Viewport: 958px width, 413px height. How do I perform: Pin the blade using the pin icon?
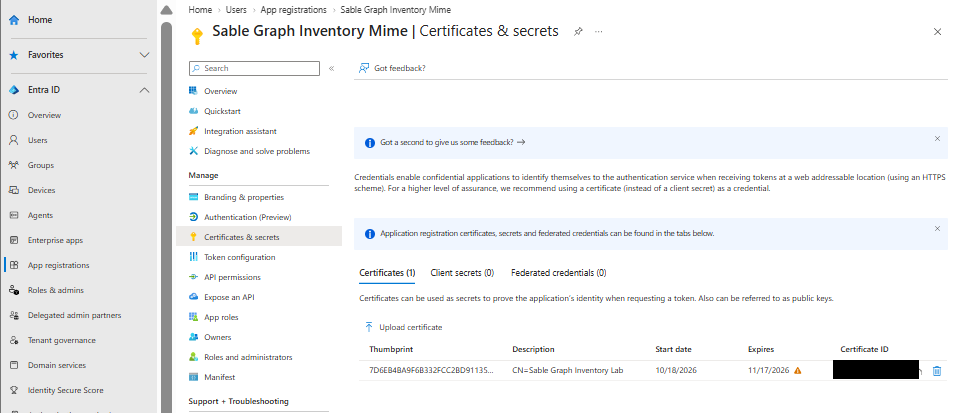coord(578,32)
